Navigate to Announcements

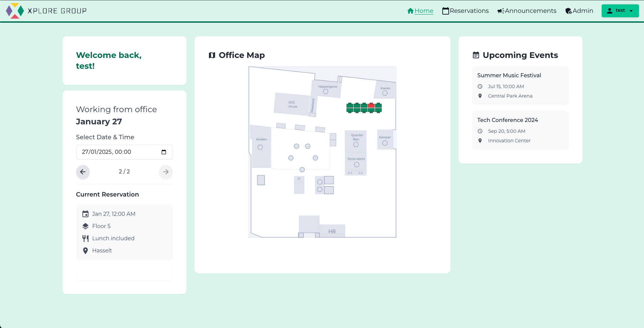click(x=527, y=11)
